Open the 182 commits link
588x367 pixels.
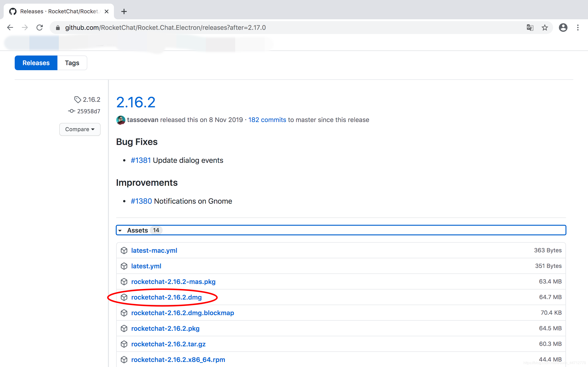point(267,120)
